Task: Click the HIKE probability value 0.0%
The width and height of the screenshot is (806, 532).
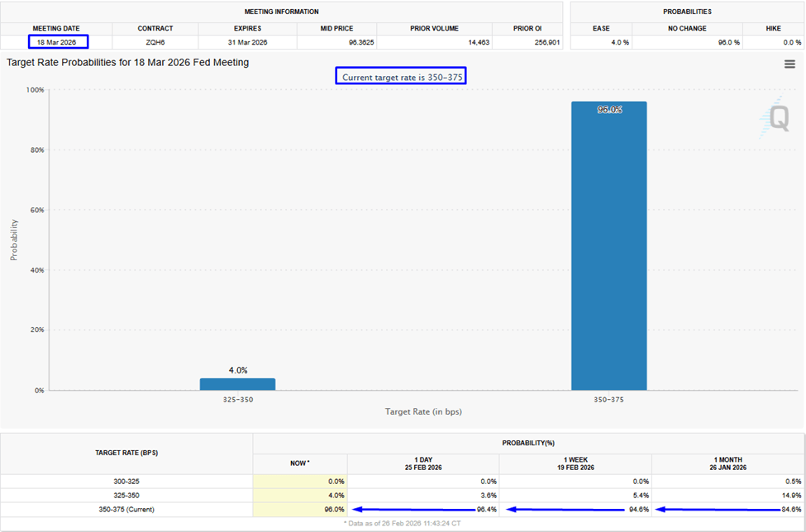Action: pos(772,42)
